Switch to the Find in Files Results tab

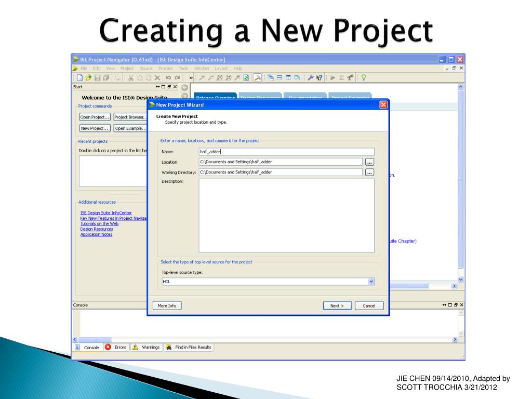tap(189, 348)
